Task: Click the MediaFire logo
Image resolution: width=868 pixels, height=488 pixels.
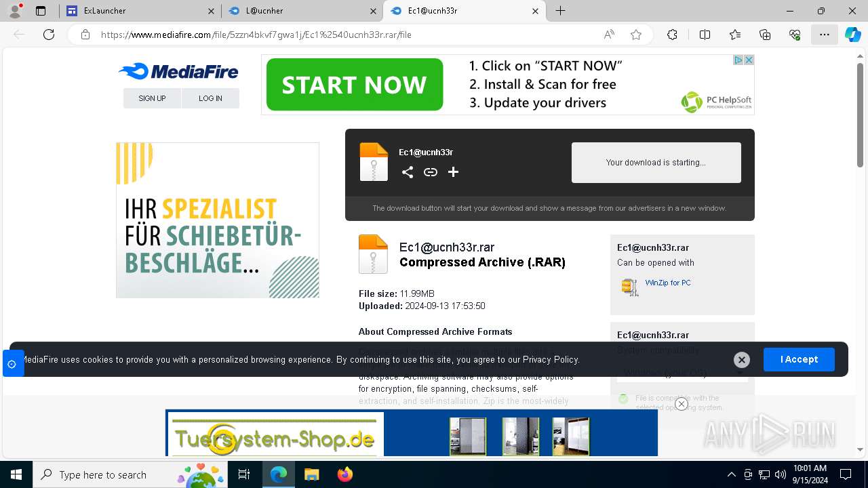Action: tap(178, 71)
